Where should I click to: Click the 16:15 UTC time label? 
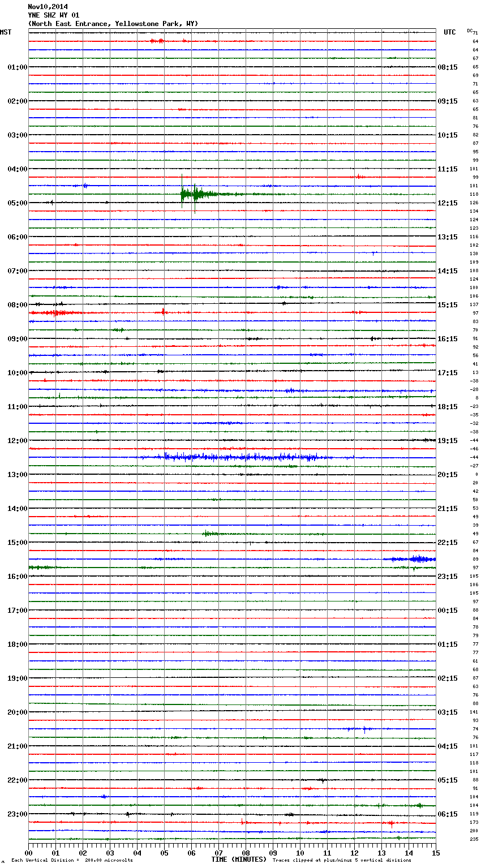448,339
